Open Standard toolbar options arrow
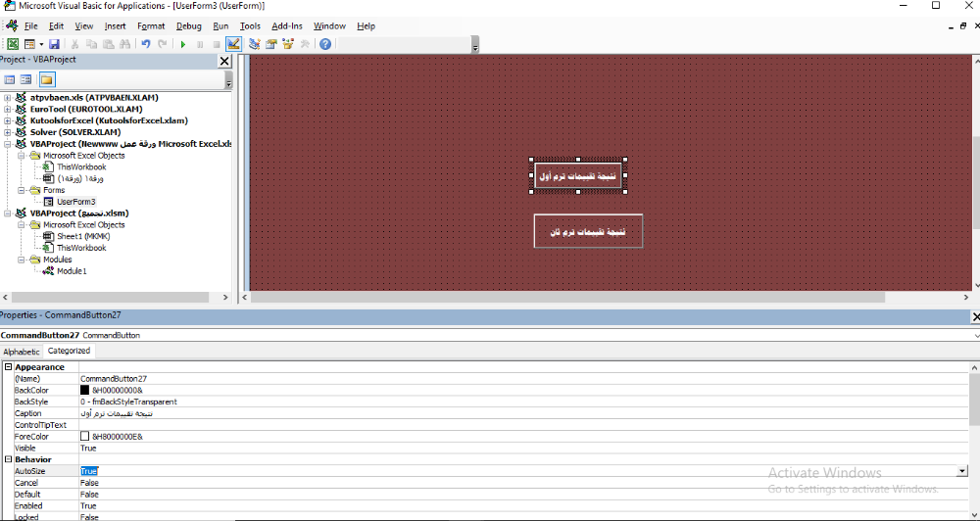 pos(475,47)
